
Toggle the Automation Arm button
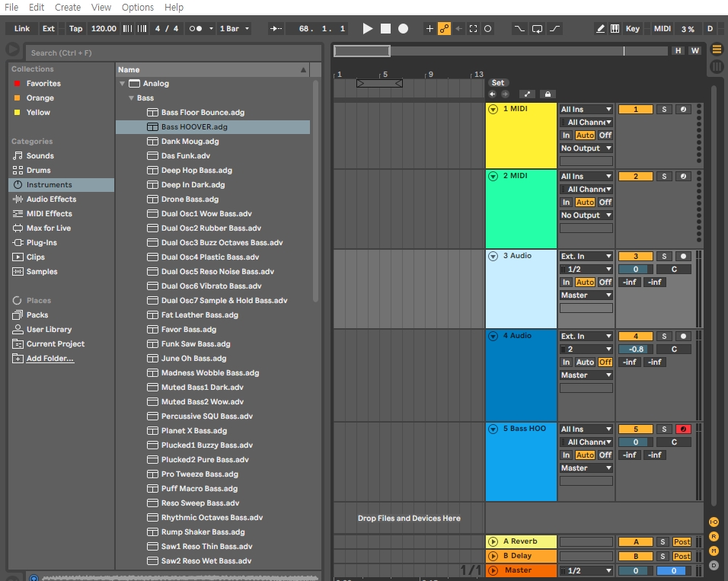tap(444, 29)
